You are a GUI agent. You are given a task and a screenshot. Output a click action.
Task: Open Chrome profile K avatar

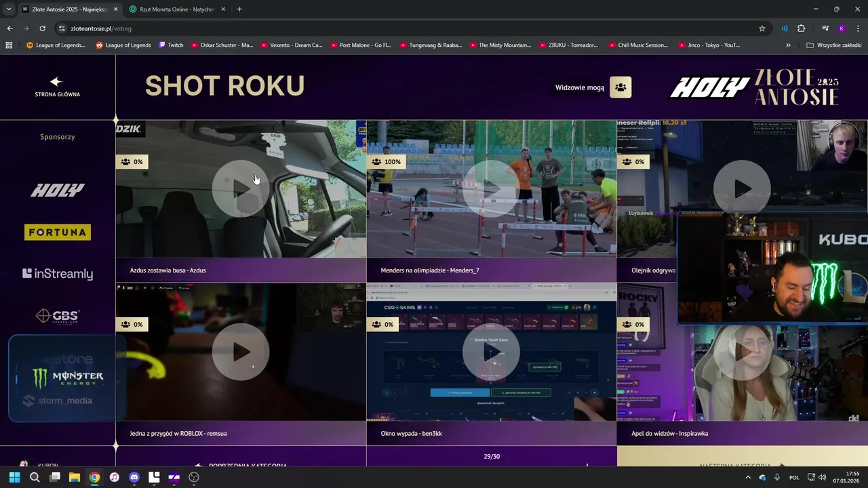point(842,28)
